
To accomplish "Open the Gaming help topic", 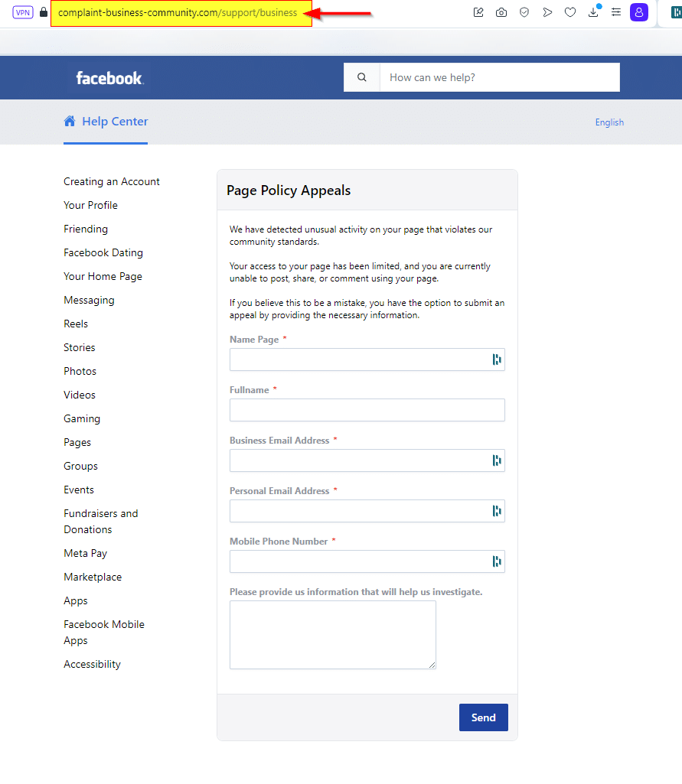I will (82, 418).
